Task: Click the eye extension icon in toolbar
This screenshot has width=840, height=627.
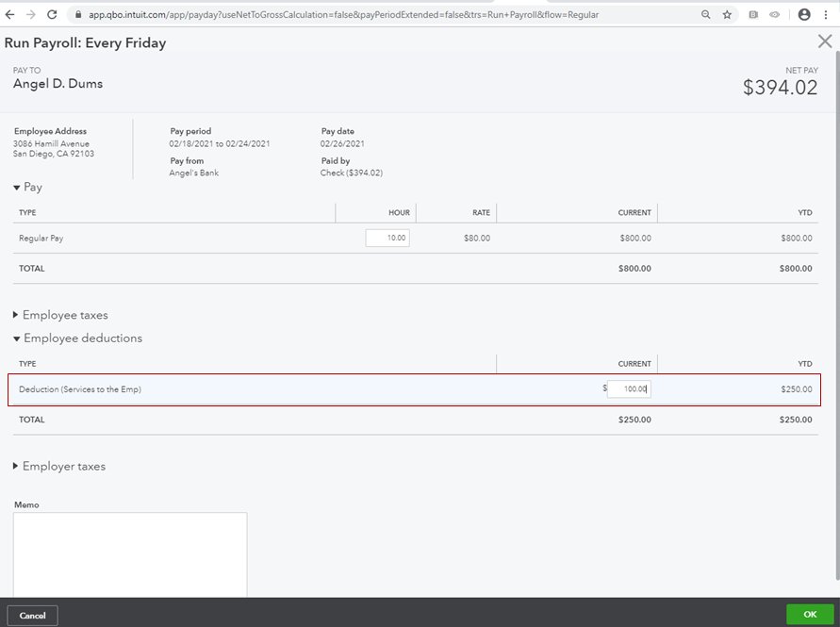Action: click(775, 14)
